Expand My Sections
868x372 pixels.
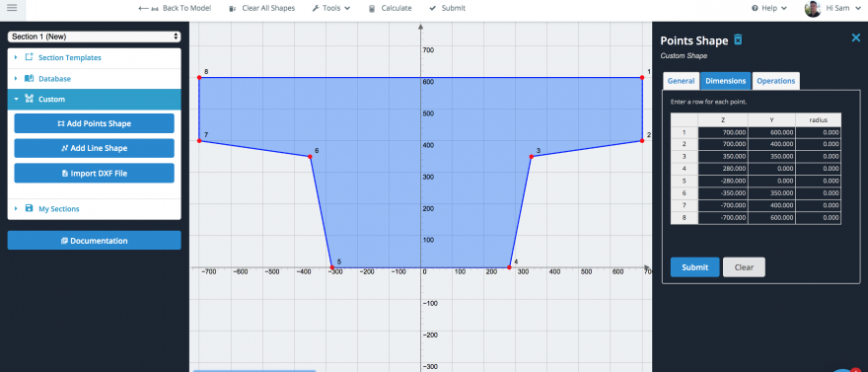(x=94, y=209)
